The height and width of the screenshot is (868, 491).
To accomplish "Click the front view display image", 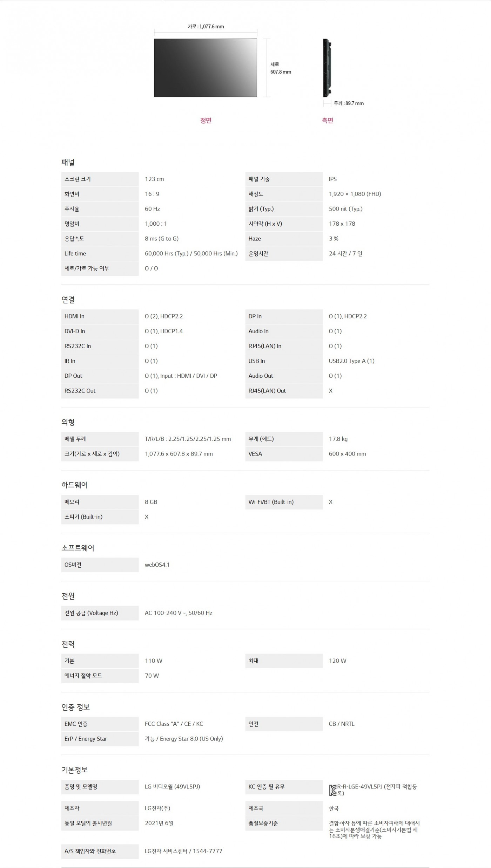I will coord(205,68).
